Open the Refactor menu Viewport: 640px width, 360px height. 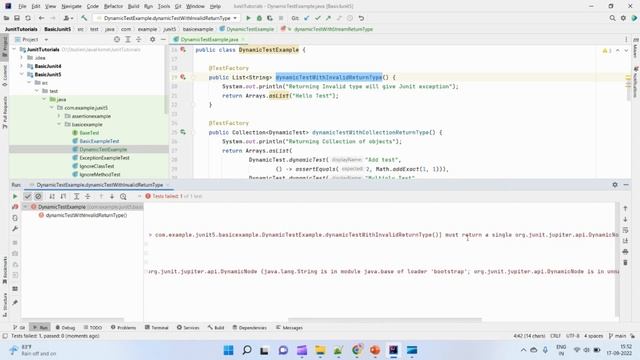point(113,6)
